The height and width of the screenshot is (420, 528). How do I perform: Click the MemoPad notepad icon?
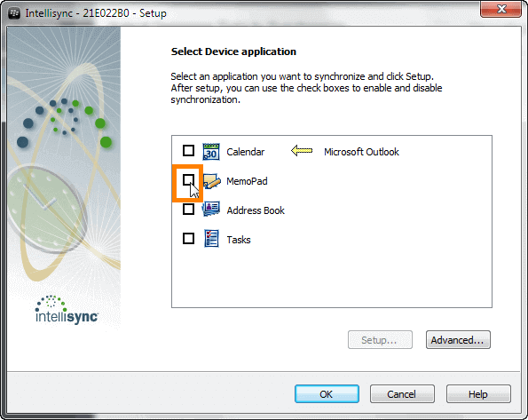click(212, 181)
